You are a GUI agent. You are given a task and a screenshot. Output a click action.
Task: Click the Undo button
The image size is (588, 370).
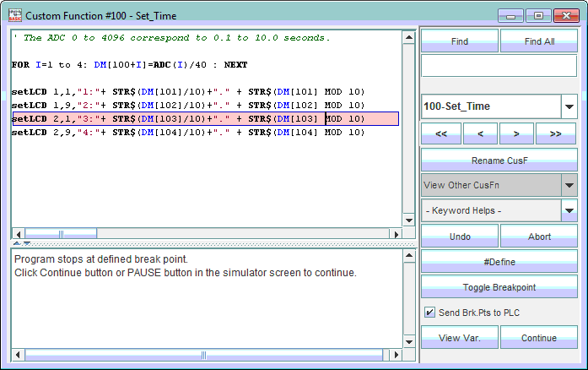click(x=460, y=237)
